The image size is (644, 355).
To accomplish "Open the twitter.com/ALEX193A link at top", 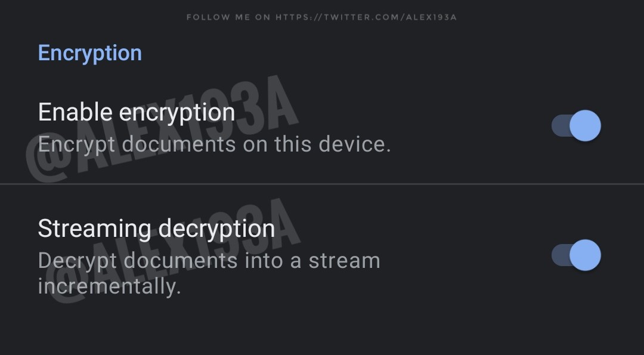I will tap(366, 17).
